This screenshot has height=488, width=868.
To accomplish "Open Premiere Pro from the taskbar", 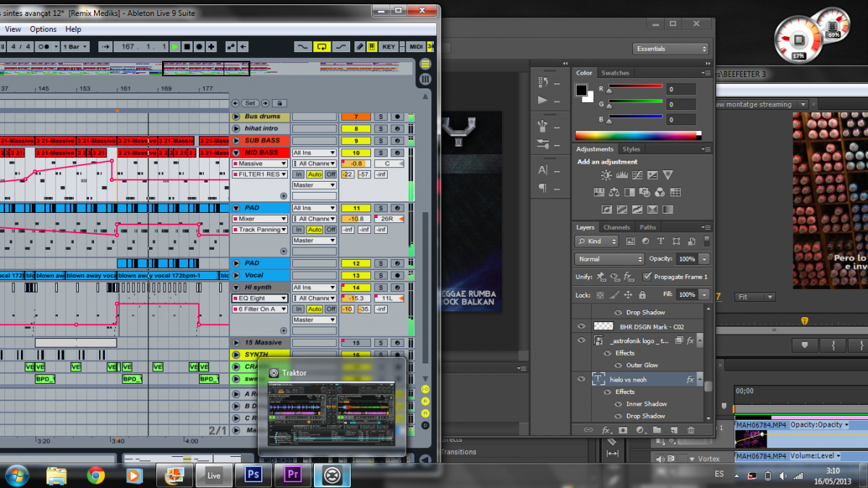I will pos(293,475).
